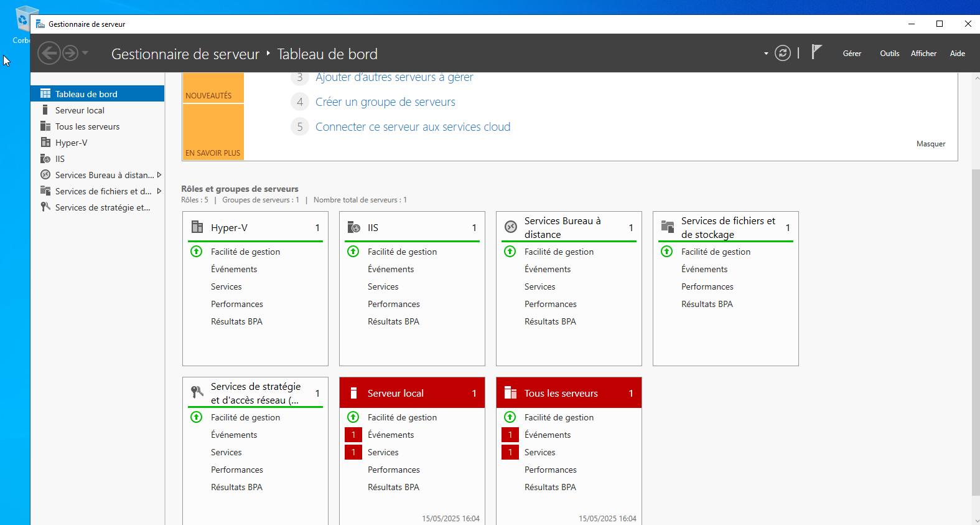Screen dimensions: 980x525
Task: Click the Serveur local red tile header
Action: [x=412, y=393]
